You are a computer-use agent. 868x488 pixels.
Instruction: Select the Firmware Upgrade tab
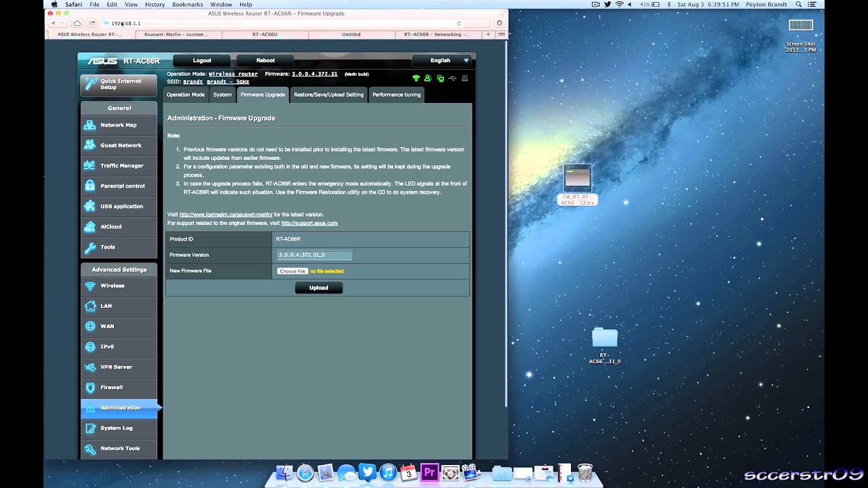[262, 95]
